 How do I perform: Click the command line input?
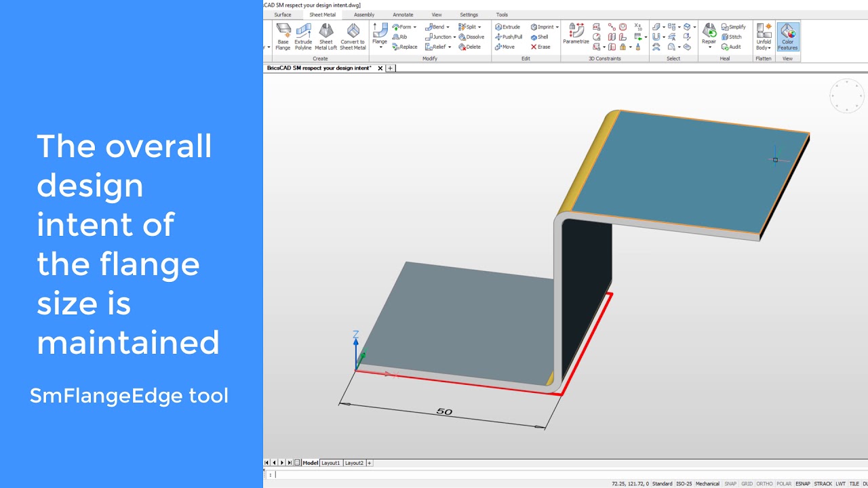(566, 474)
